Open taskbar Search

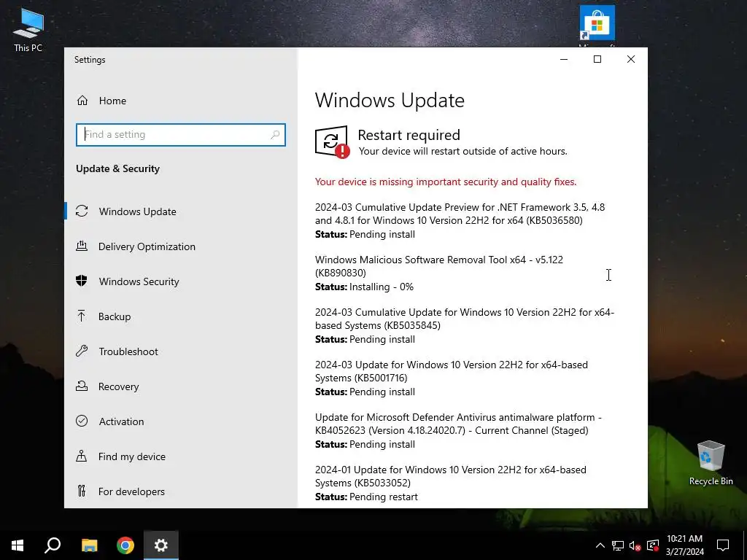coord(53,545)
